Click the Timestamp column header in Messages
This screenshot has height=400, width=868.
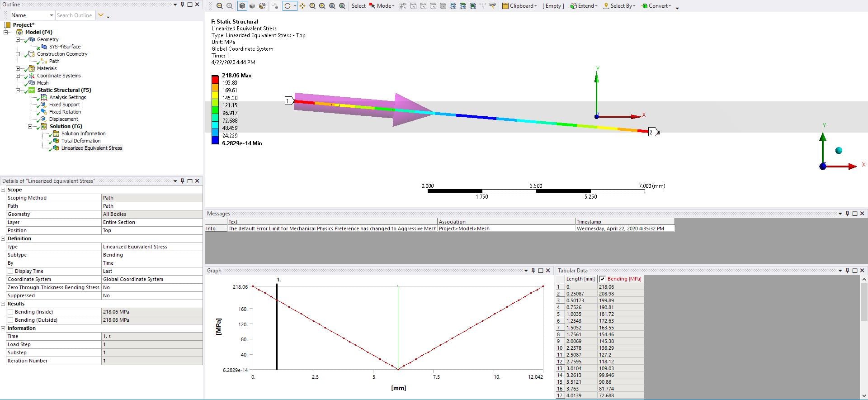tap(625, 222)
